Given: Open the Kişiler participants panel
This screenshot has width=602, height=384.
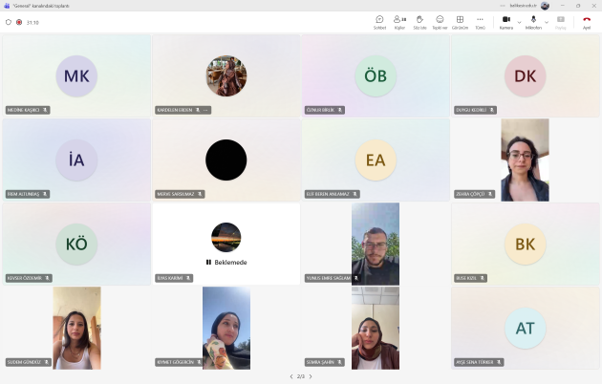Looking at the screenshot, I should (400, 22).
